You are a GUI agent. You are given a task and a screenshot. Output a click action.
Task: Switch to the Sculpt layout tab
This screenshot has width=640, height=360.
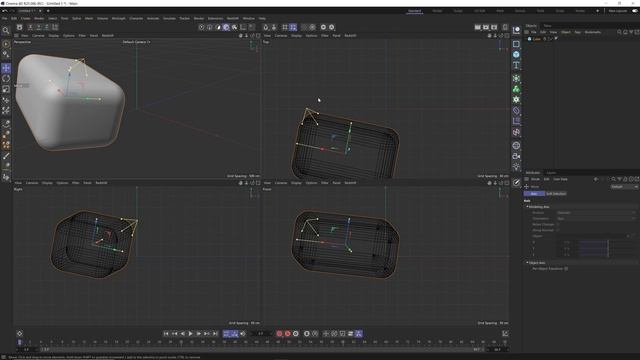458,11
